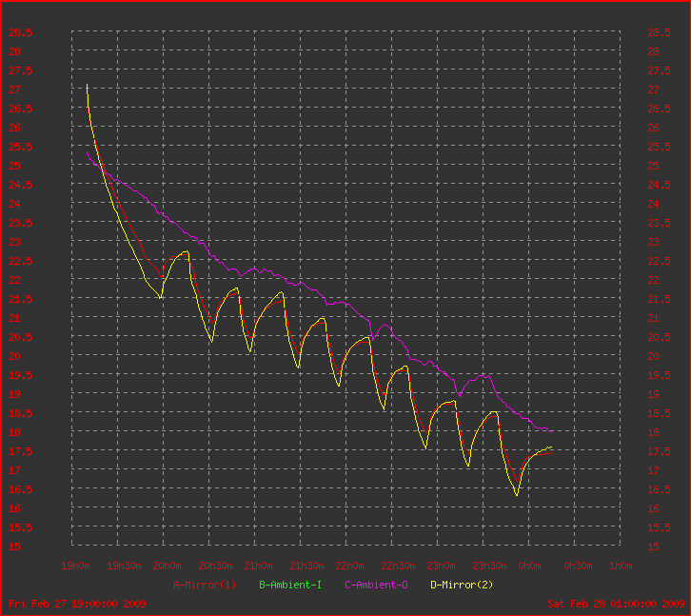Click the 28.5 value on the right axis

(x=659, y=32)
